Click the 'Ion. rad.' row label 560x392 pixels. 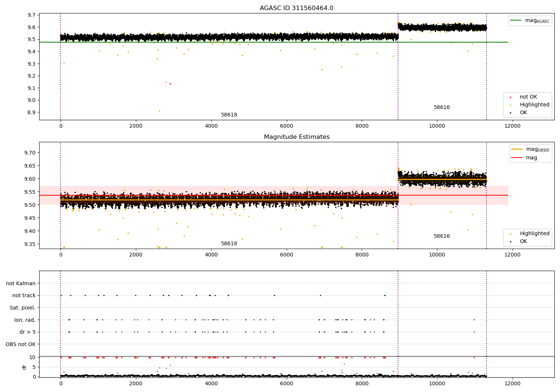click(25, 320)
